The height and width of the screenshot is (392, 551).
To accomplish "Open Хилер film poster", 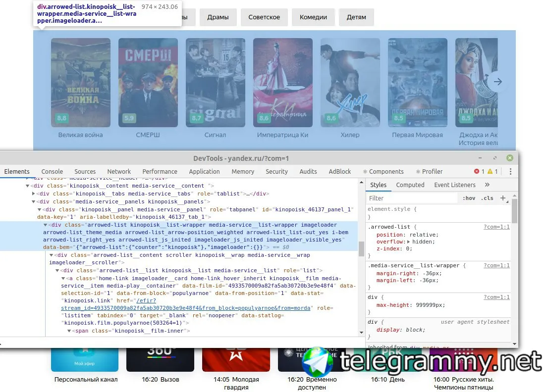I will (350, 83).
